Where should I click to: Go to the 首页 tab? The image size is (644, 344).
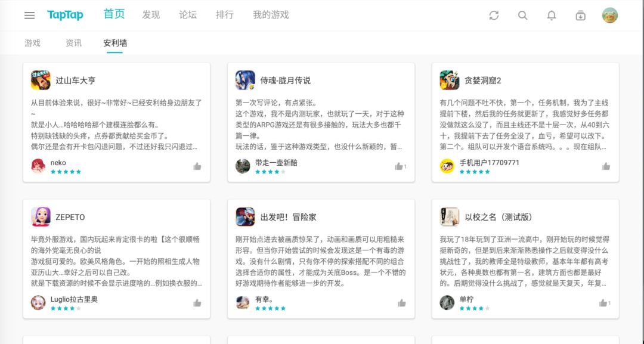(114, 14)
